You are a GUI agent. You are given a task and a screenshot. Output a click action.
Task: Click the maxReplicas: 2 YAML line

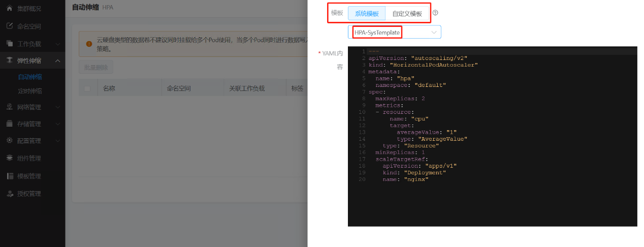[x=400, y=98]
